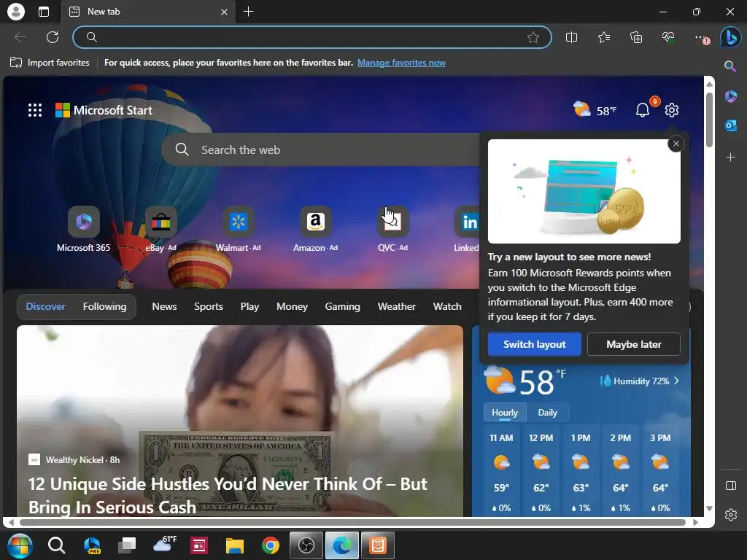
Task: Open Windows Start button
Action: (x=20, y=545)
